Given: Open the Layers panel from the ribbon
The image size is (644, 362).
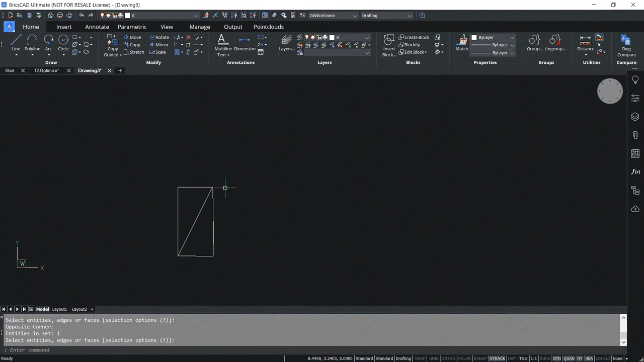Looking at the screenshot, I should [287, 43].
